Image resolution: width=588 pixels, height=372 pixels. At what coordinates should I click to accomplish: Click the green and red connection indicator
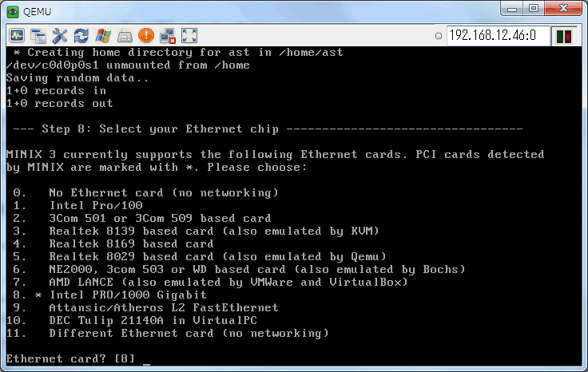pyautogui.click(x=564, y=37)
